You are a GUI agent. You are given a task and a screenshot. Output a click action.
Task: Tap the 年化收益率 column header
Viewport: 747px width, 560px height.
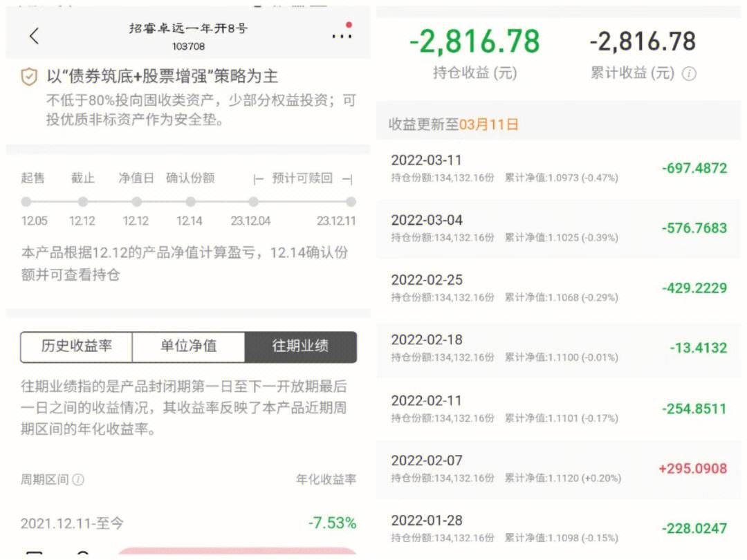coord(326,480)
